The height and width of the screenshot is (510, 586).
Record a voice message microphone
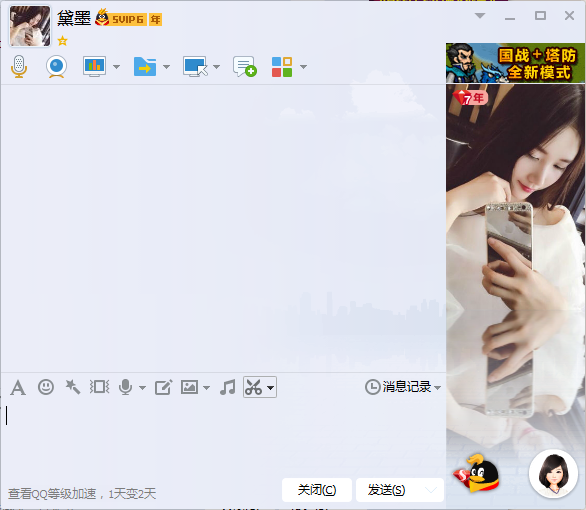click(126, 387)
